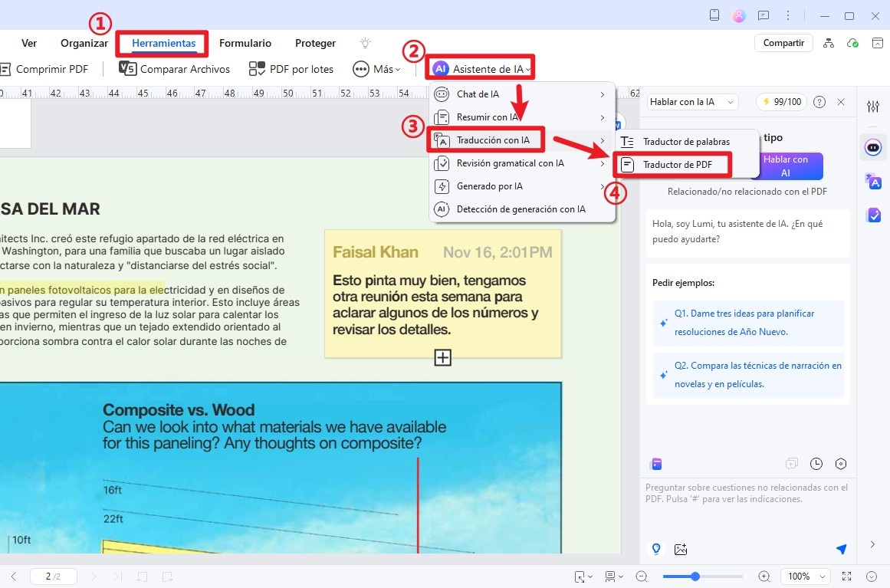Screen dimensions: 890x588
Task: Open the Organizar tab
Action: [84, 43]
